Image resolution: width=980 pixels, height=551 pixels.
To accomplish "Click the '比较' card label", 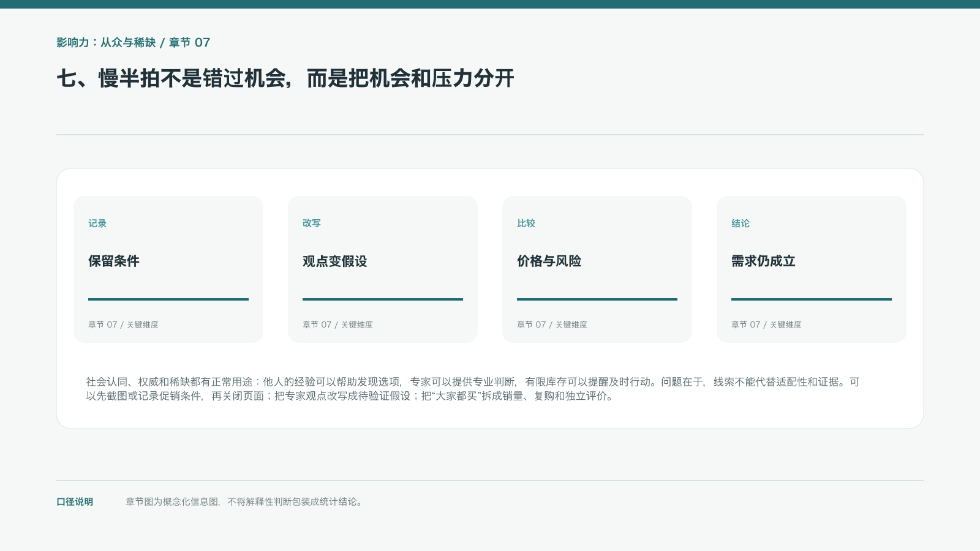I will [526, 223].
